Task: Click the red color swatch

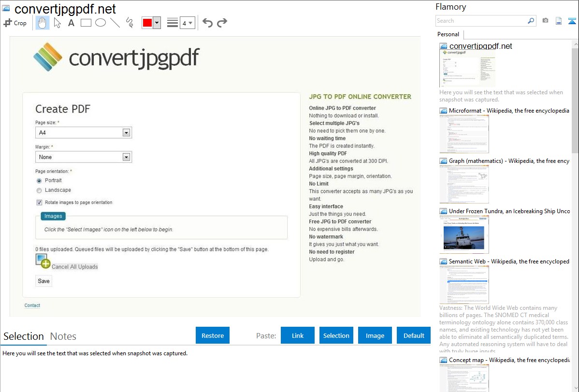Action: click(x=147, y=23)
